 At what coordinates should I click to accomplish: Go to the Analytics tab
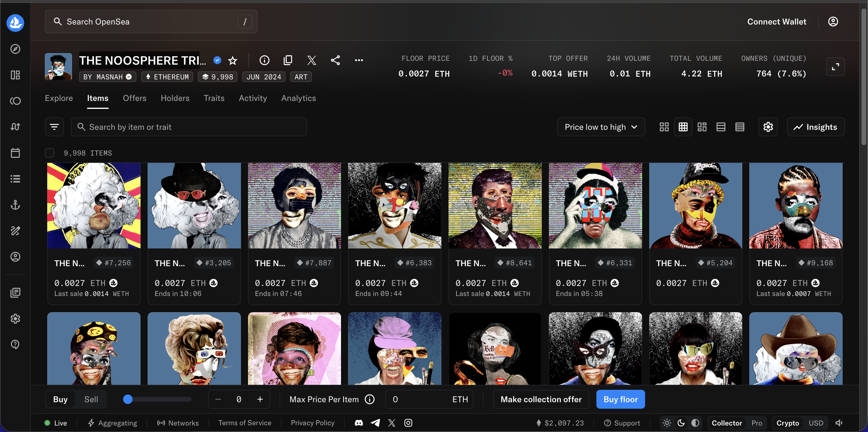tap(298, 98)
